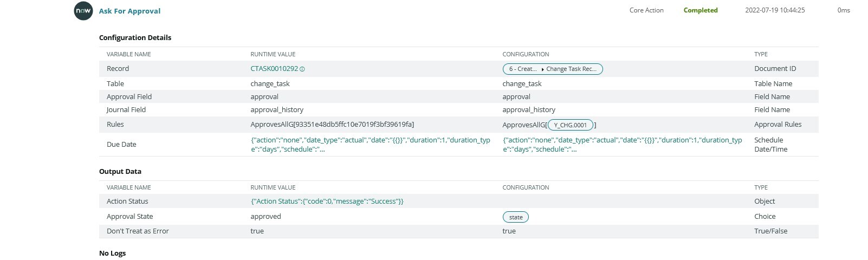The width and height of the screenshot is (868, 260).
Task: Expand the Due Date runtime JSON value
Action: (371, 145)
